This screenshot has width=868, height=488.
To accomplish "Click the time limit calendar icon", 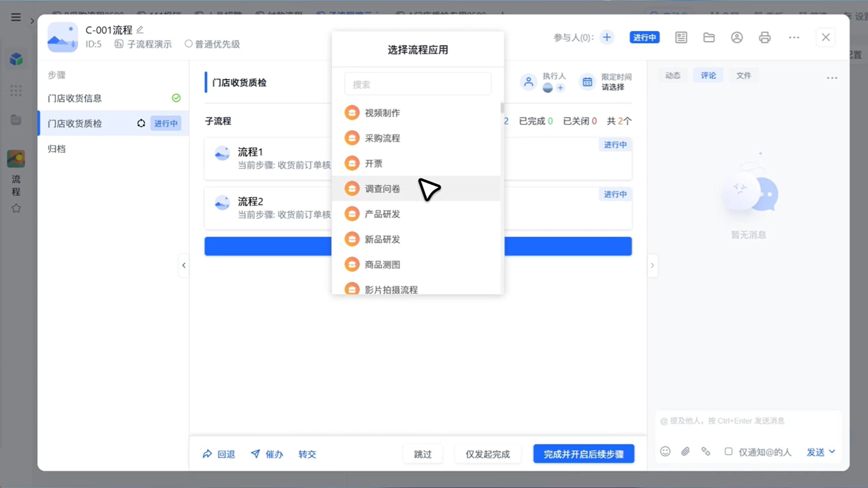I will pyautogui.click(x=587, y=82).
